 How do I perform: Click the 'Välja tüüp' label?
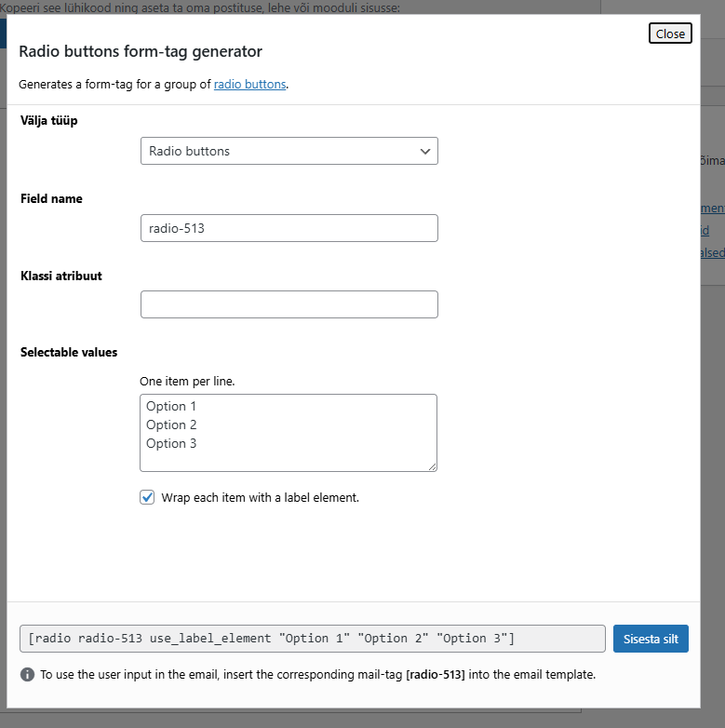(49, 120)
